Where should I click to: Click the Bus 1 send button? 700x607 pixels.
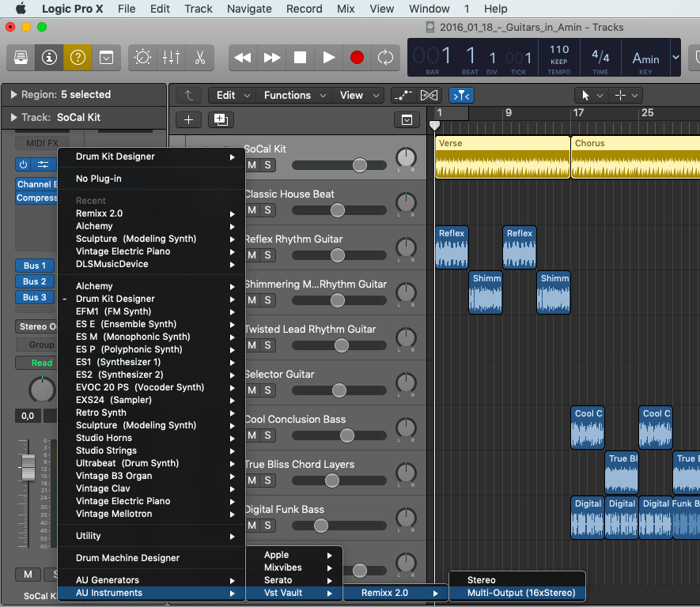point(34,266)
